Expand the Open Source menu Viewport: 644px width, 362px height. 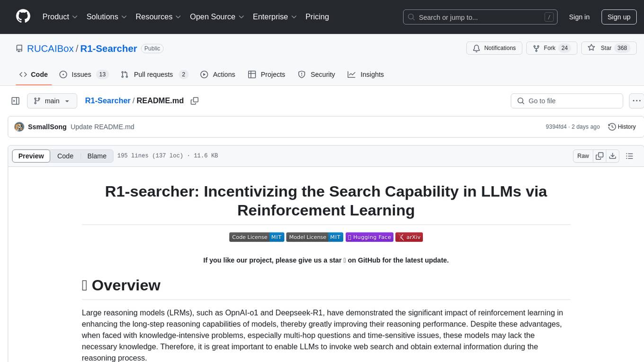pyautogui.click(x=217, y=17)
